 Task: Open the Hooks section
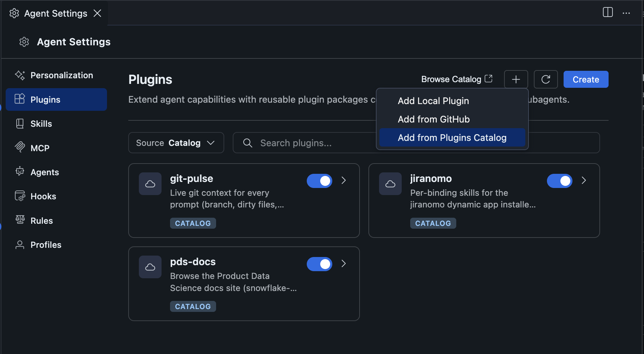56,196
